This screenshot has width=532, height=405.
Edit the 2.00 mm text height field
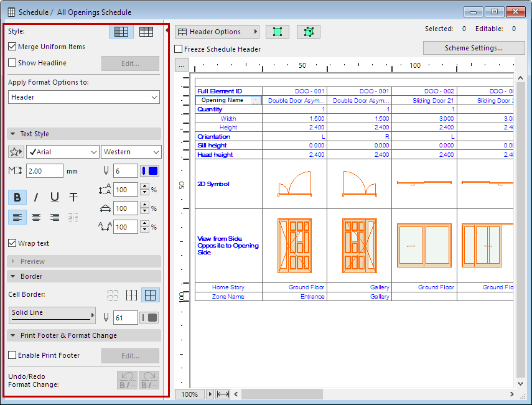pos(44,170)
